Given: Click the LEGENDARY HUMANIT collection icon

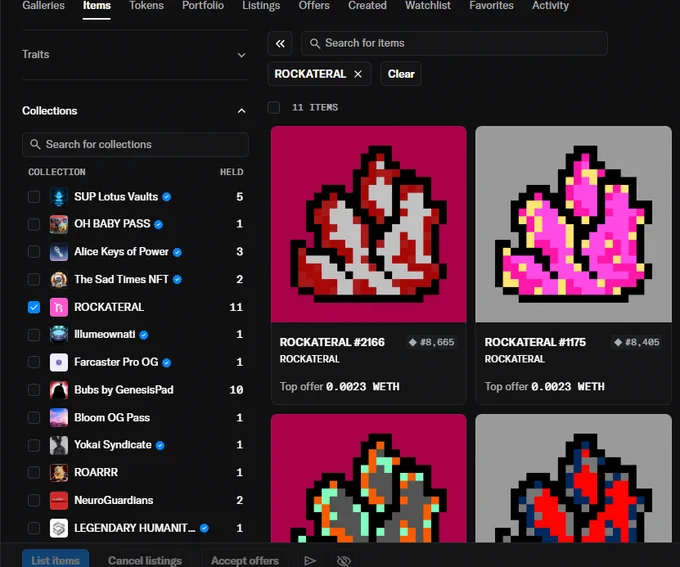Looking at the screenshot, I should [x=59, y=528].
